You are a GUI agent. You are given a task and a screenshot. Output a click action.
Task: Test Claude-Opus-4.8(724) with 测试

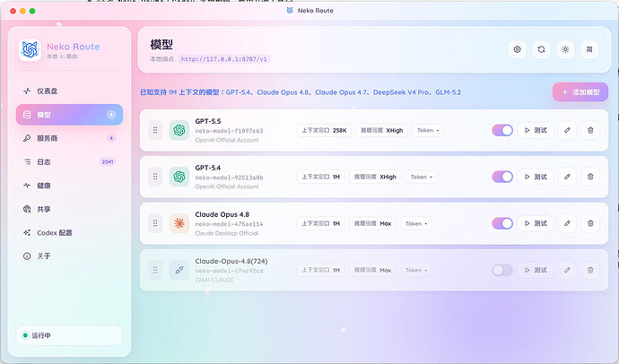[536, 270]
